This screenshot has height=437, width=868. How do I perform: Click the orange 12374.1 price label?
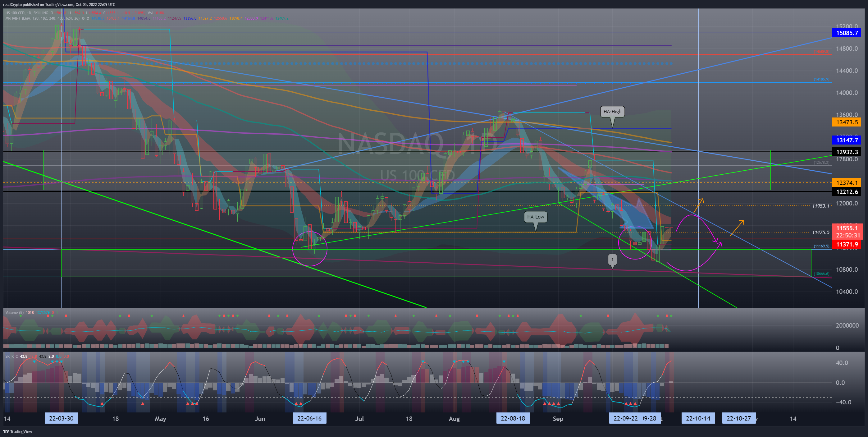coord(847,183)
